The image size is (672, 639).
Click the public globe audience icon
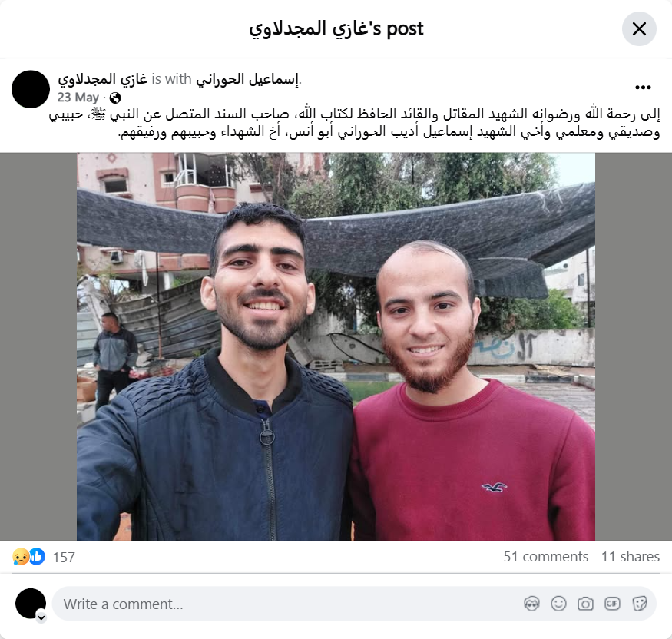pos(115,98)
